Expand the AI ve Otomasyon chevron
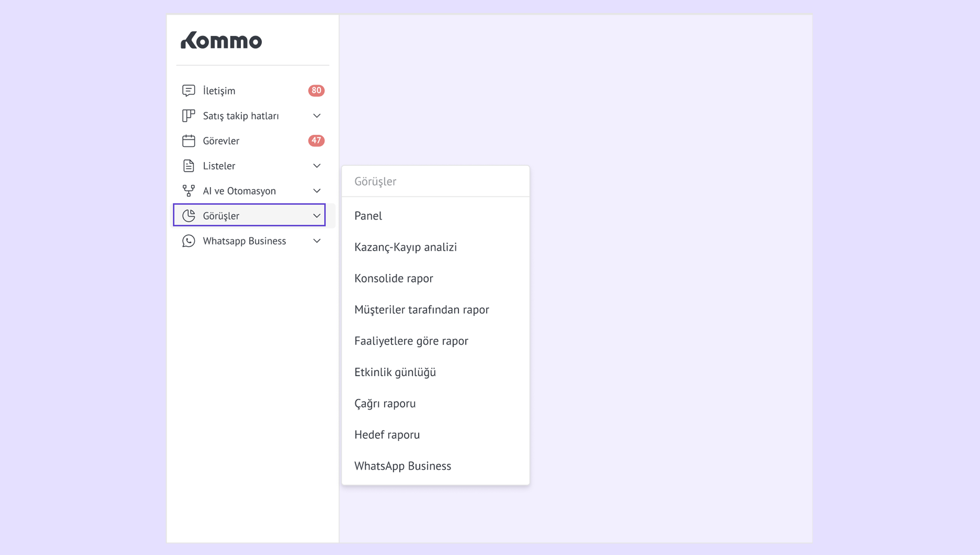This screenshot has width=980, height=555. (317, 191)
